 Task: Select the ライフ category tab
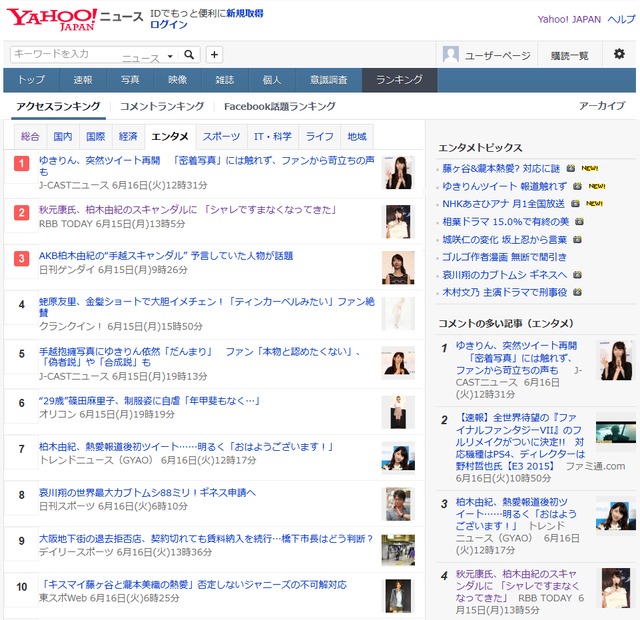click(x=319, y=136)
